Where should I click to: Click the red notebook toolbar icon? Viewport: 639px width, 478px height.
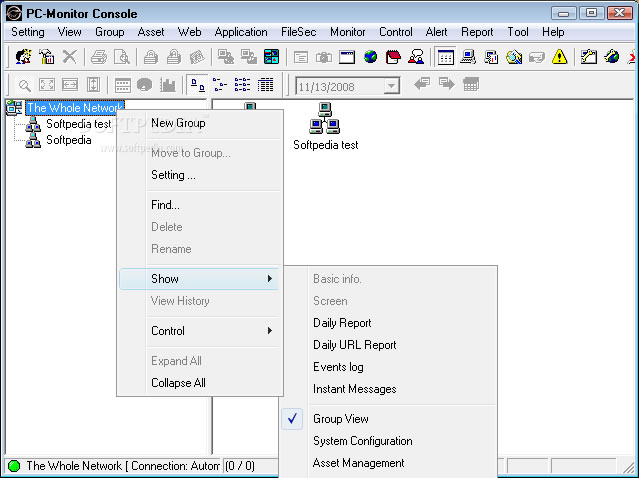pyautogui.click(x=393, y=57)
